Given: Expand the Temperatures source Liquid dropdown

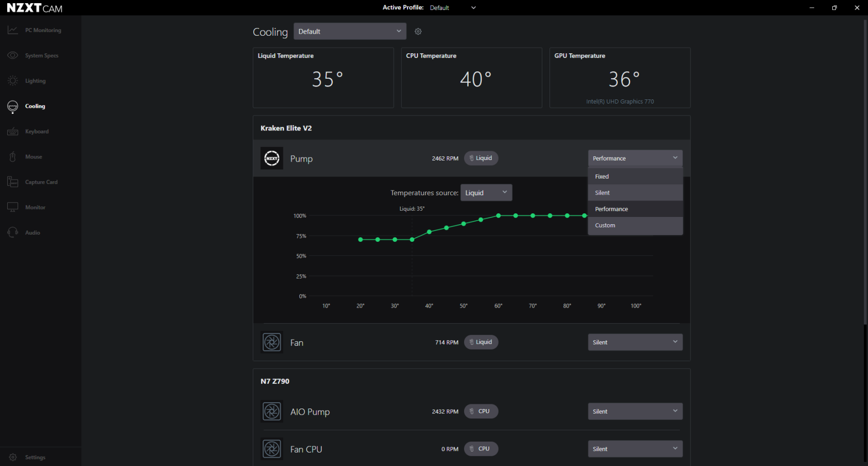Looking at the screenshot, I should coord(486,193).
